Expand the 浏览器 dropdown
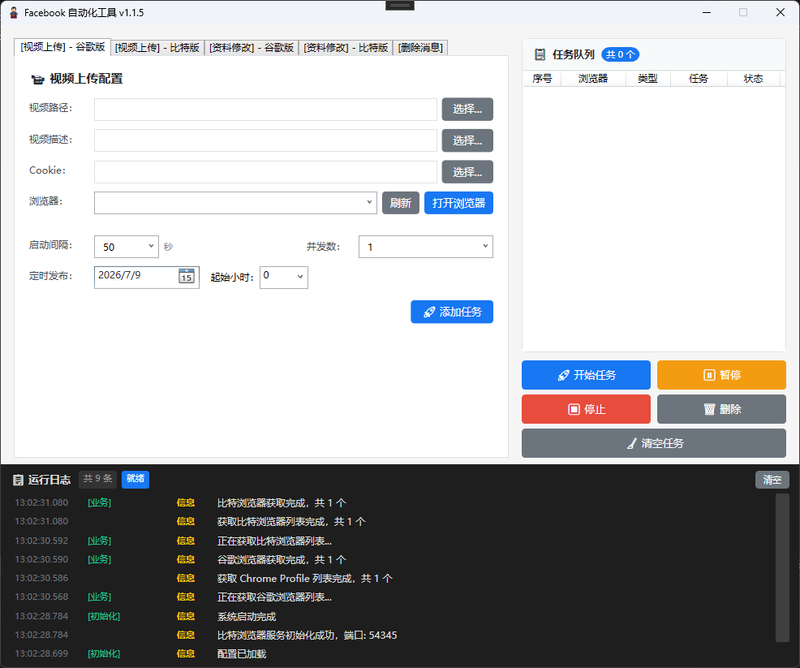800x668 pixels. pos(235,203)
